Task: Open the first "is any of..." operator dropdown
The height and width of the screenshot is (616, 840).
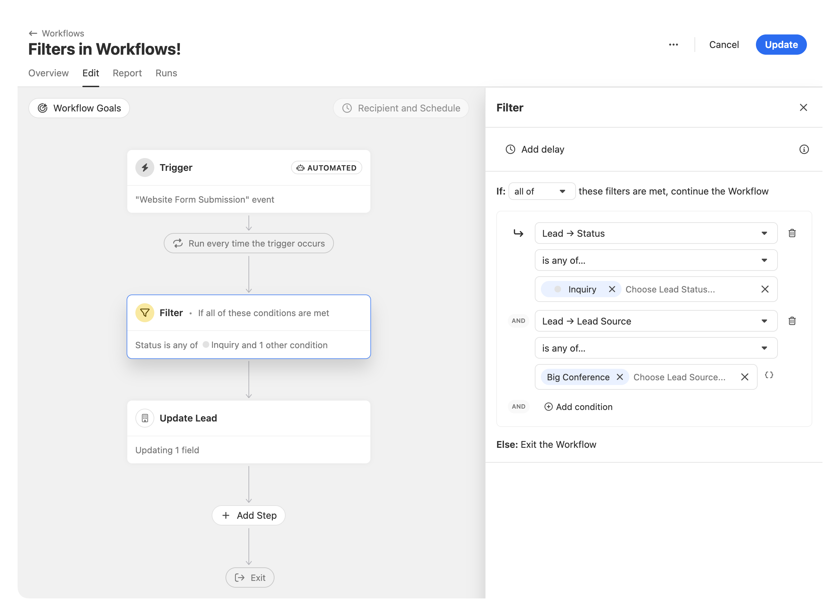Action: pos(656,260)
